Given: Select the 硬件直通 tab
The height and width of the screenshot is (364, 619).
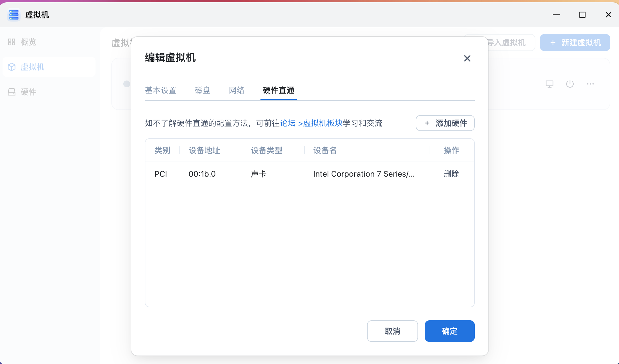Looking at the screenshot, I should pyautogui.click(x=278, y=90).
